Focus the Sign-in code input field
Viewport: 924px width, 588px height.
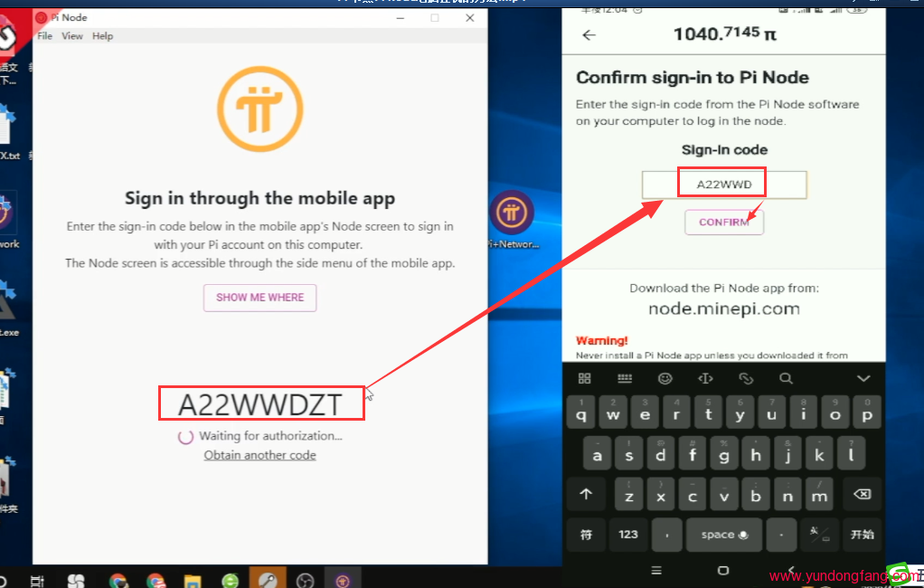(x=723, y=185)
